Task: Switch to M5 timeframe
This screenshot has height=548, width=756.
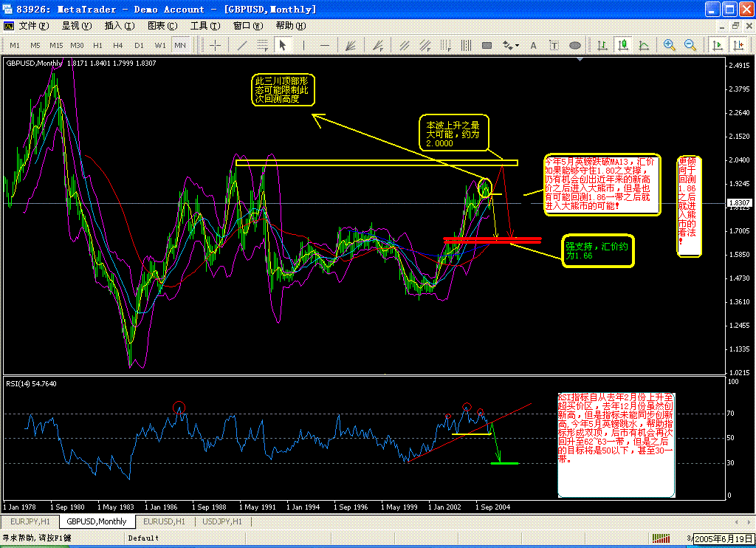Action: point(35,45)
